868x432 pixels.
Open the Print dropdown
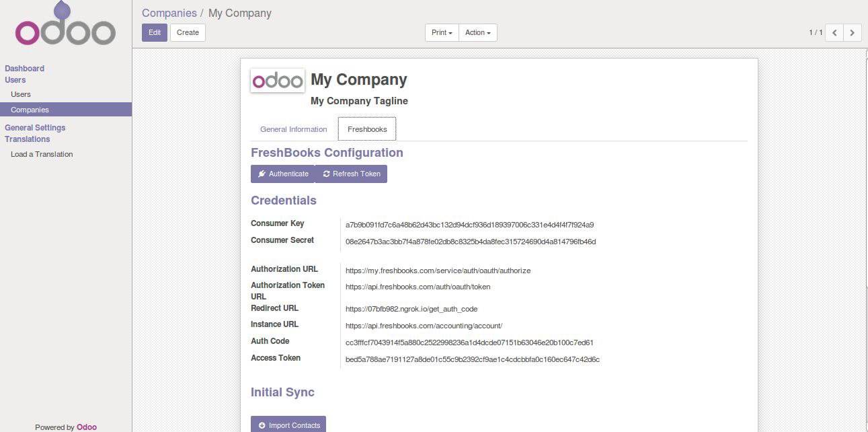442,32
